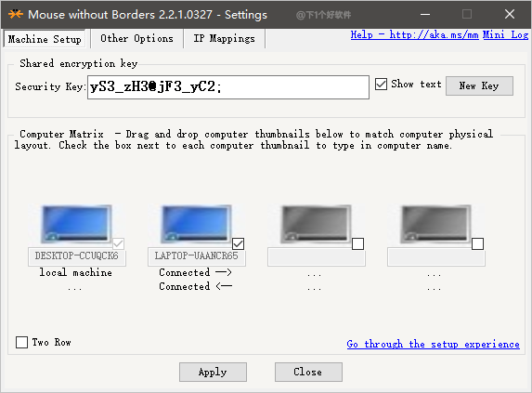Screen dimensions: 532x393
Task: Click the third empty gray monitor thumbnail
Action: [316, 224]
